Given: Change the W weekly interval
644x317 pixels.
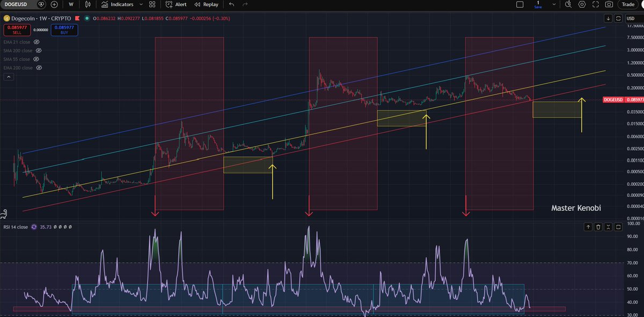Looking at the screenshot, I should [71, 4].
